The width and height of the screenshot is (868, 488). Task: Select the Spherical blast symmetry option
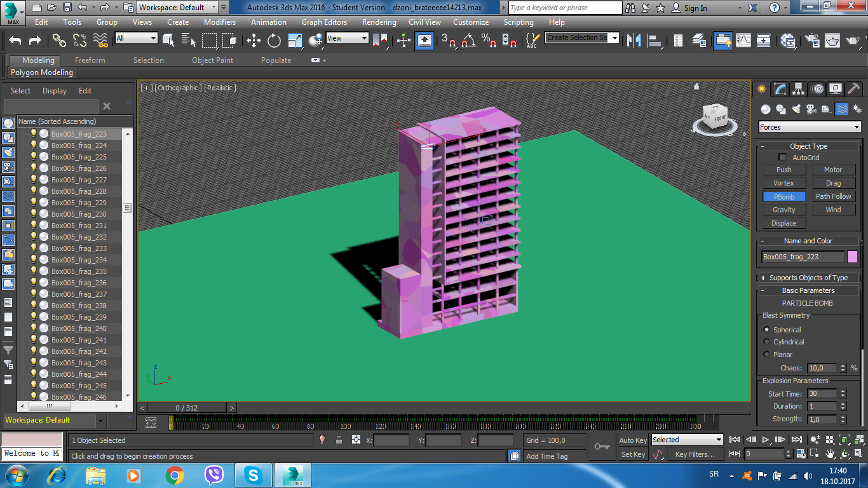click(x=766, y=330)
